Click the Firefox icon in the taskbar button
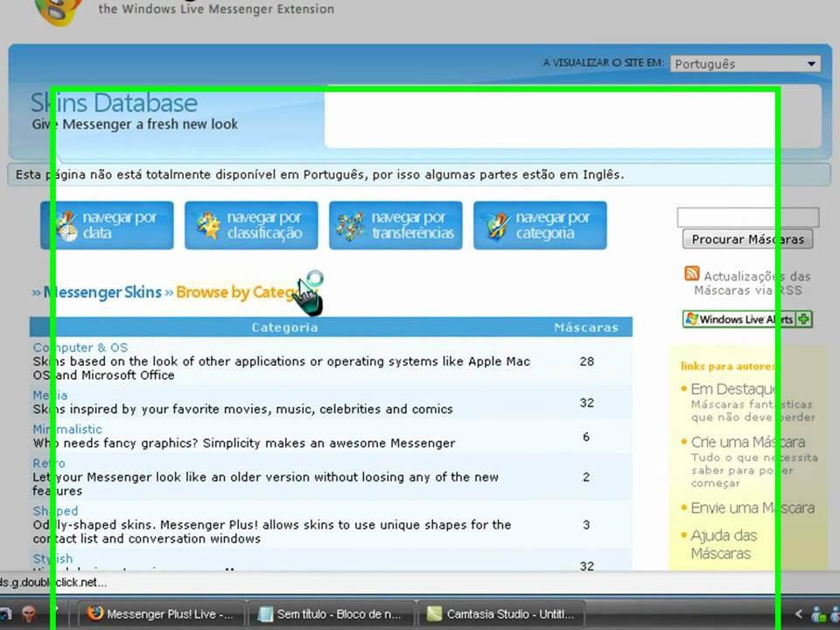The width and height of the screenshot is (840, 630). click(94, 613)
